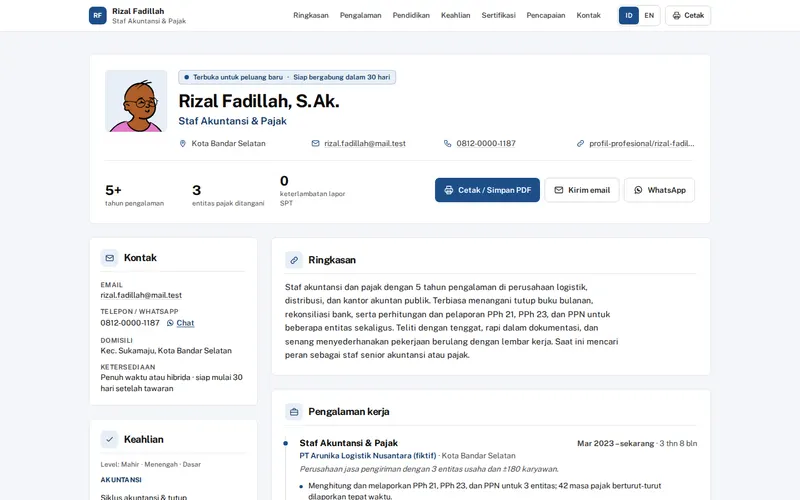Navigate to Pencapaian section
The width and height of the screenshot is (800, 500).
click(x=546, y=15)
